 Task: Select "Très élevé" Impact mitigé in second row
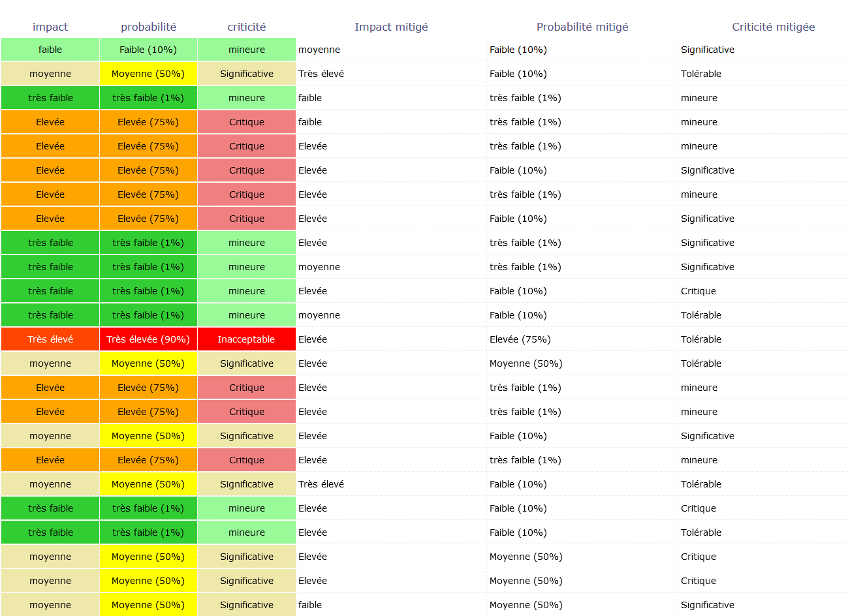(321, 74)
